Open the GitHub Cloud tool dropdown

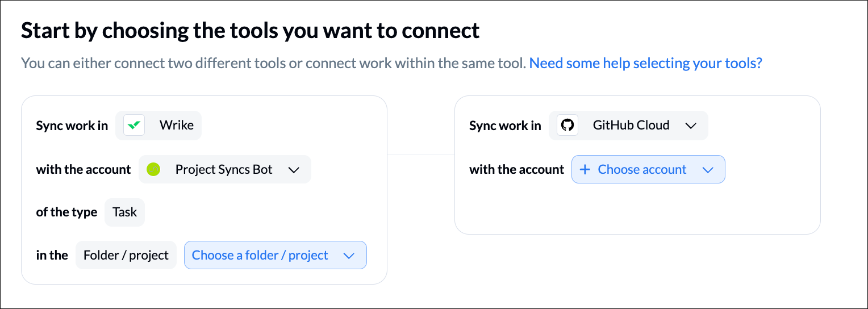pyautogui.click(x=631, y=126)
